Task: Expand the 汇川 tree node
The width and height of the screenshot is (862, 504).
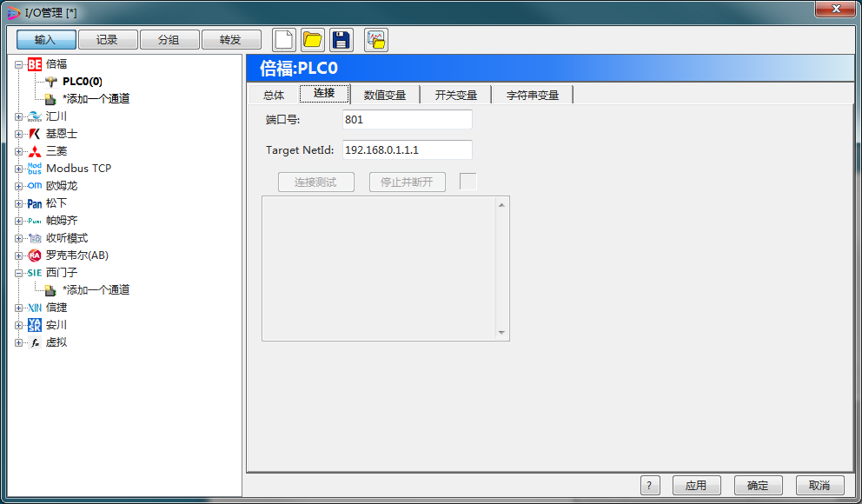Action: (19, 116)
